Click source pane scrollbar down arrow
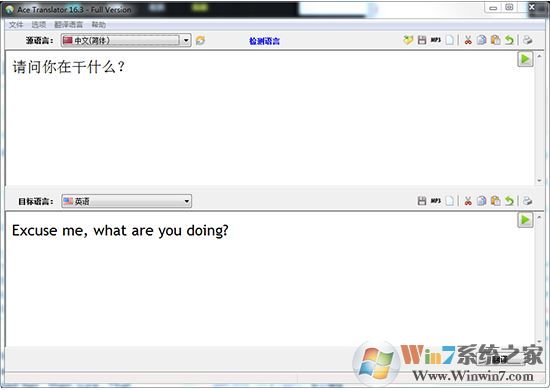 tap(539, 181)
